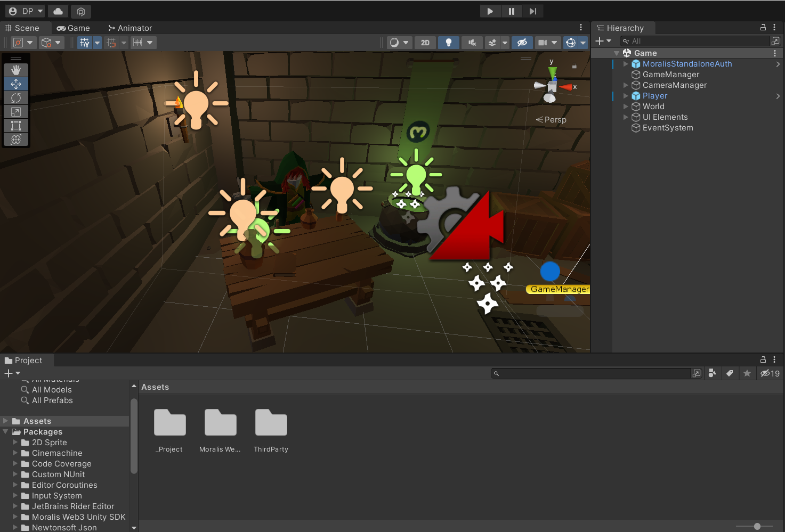This screenshot has width=785, height=532.
Task: Click the Project favorites star icon
Action: coord(747,373)
